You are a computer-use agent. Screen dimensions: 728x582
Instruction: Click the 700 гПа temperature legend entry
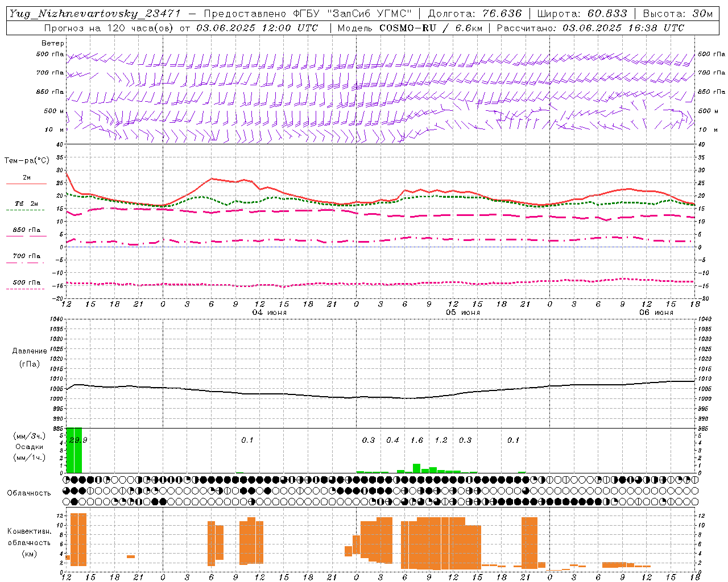click(x=27, y=256)
